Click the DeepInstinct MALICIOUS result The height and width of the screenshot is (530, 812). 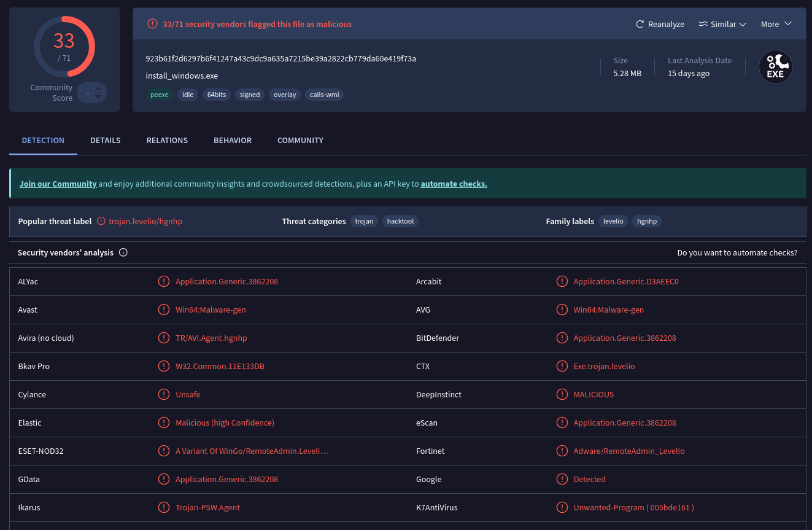coord(594,394)
